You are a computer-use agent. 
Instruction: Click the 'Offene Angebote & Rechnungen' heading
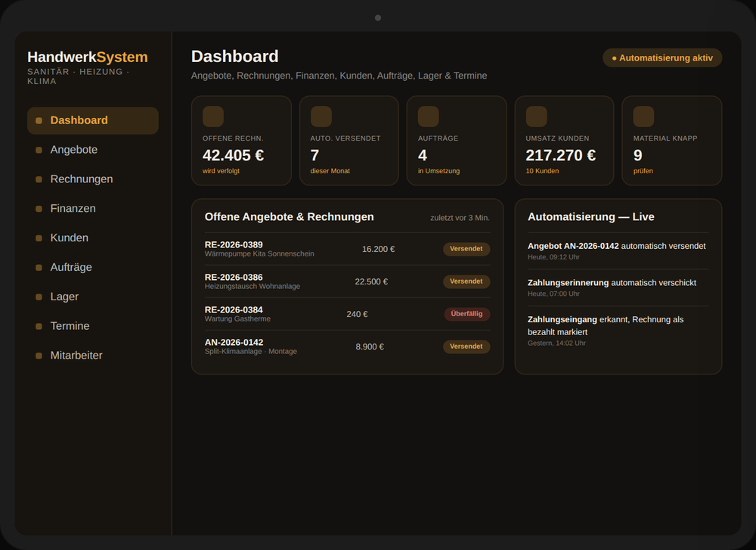(290, 217)
